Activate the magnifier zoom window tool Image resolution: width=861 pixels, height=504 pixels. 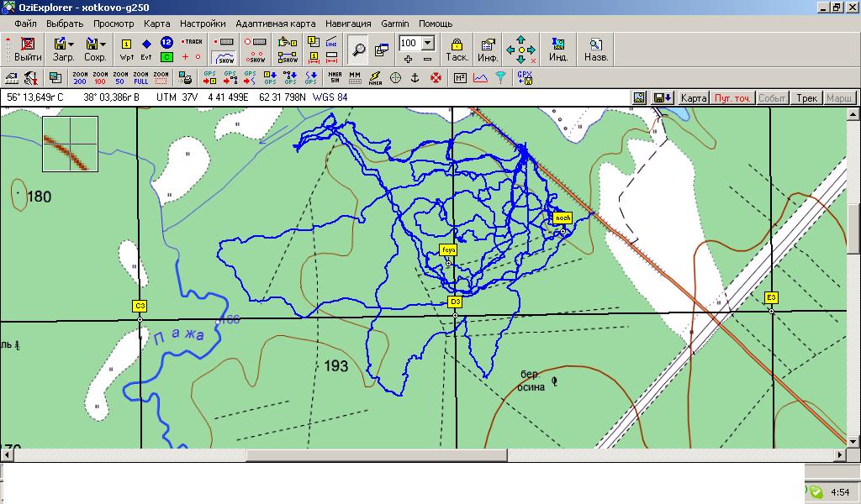pos(359,50)
